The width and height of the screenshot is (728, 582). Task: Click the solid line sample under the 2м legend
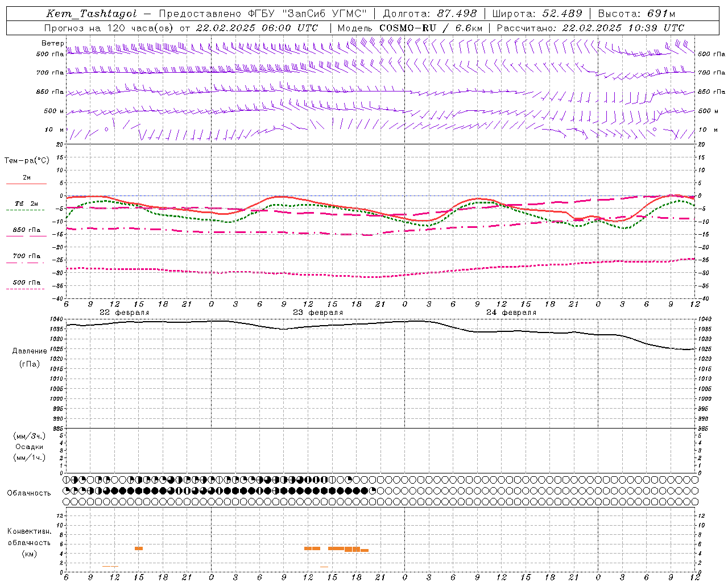coord(26,184)
